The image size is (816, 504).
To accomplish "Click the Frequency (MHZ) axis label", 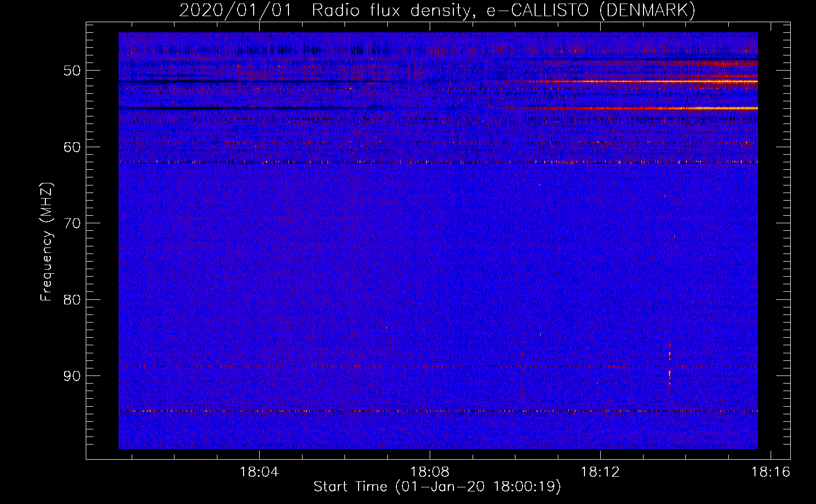I will 46,242.
